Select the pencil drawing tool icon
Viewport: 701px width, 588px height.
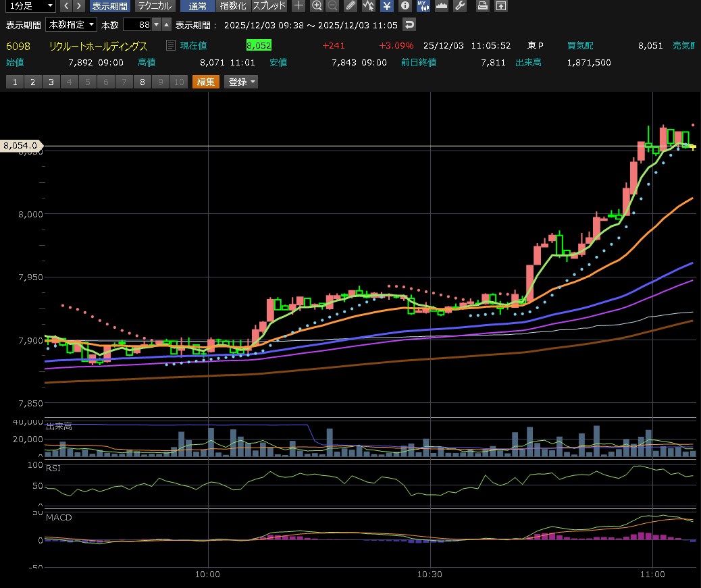click(x=350, y=6)
